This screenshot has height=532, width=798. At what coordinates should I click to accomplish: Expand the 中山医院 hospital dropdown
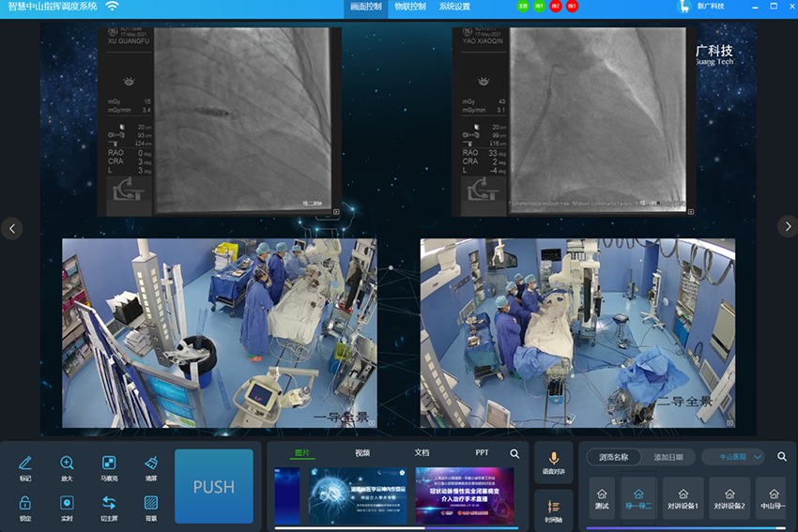click(x=732, y=457)
